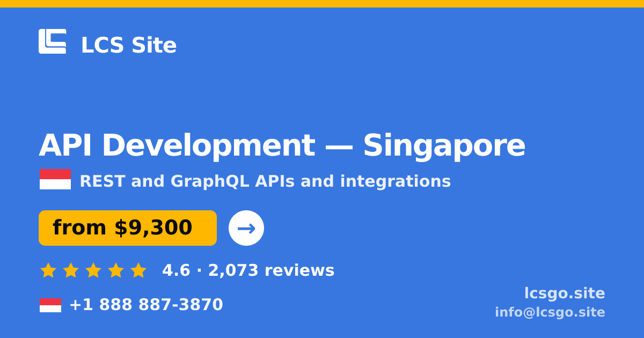
Task: Click the 4.6 · 2,073 reviews text
Action: 248,270
